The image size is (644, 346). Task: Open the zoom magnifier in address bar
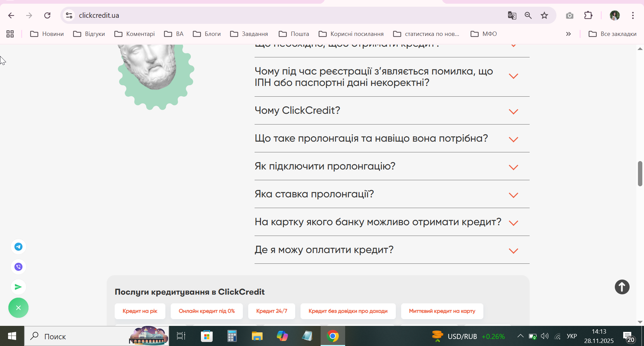528,15
